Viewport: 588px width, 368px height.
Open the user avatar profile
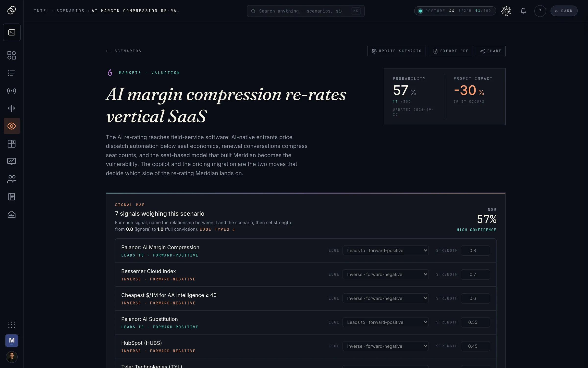[x=12, y=357]
